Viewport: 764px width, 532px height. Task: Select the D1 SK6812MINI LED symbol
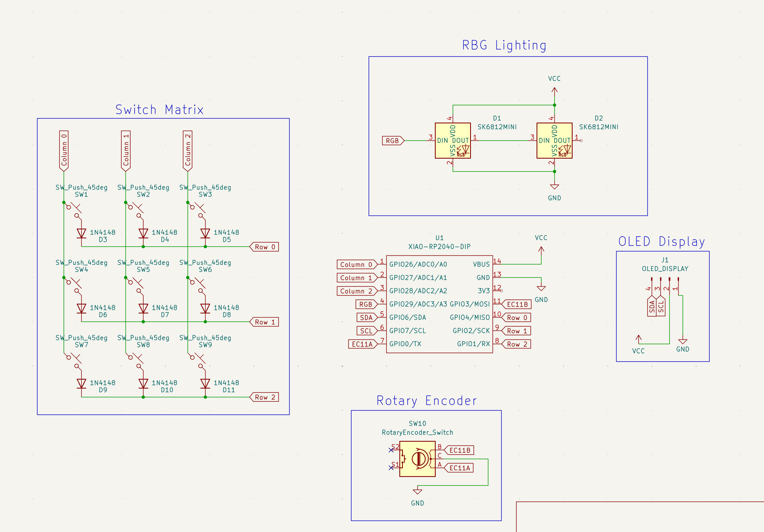452,140
